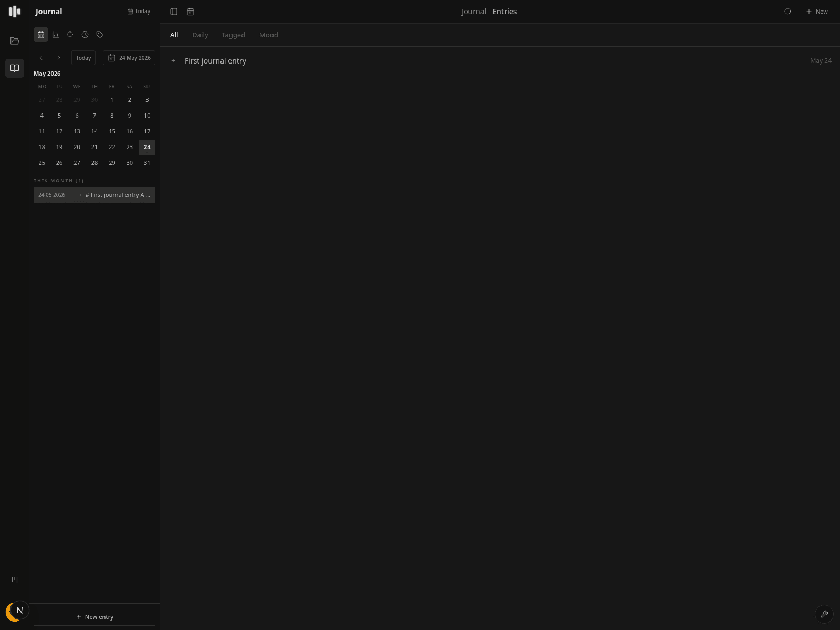Select day 15 in calendar
840x630 pixels.
click(x=112, y=131)
